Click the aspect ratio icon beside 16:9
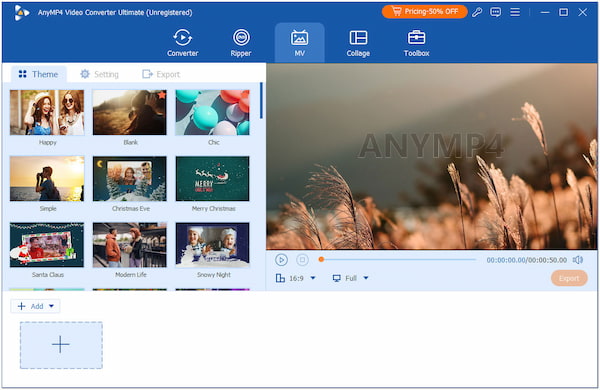This screenshot has height=390, width=600. tap(280, 278)
